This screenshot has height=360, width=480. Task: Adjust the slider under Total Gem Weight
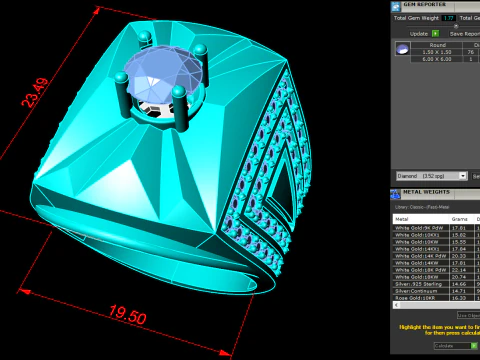456,26
